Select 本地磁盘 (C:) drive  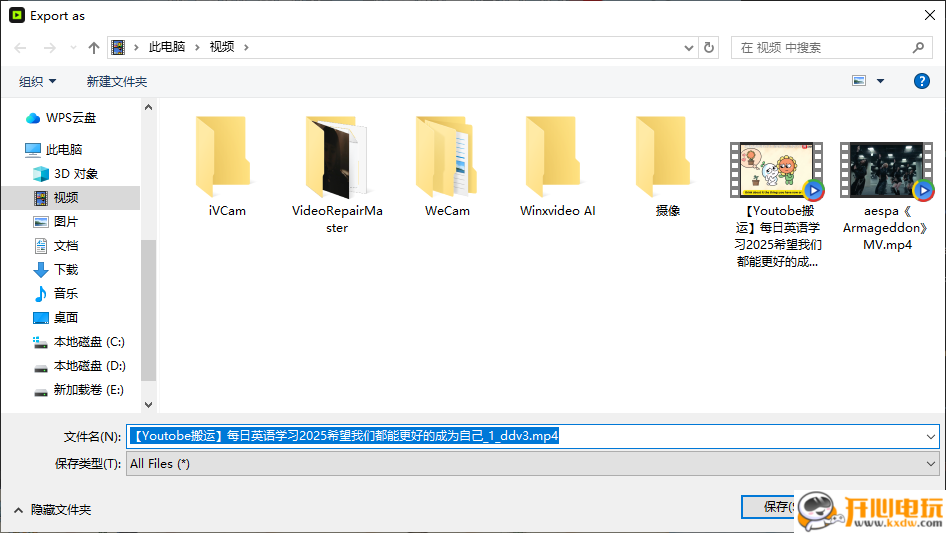78,342
